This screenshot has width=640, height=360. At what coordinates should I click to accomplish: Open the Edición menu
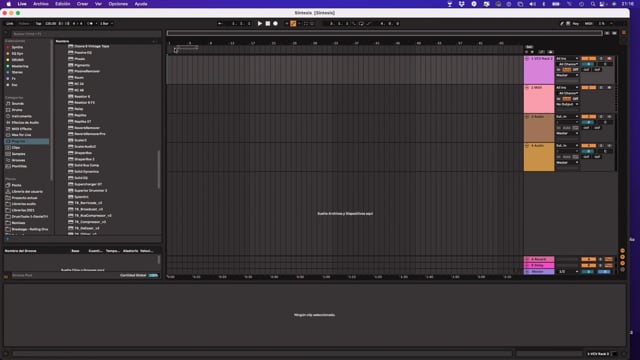(62, 4)
